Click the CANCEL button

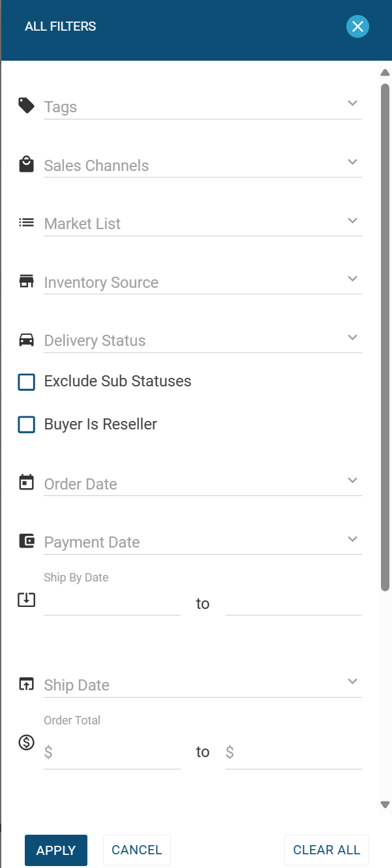[137, 850]
